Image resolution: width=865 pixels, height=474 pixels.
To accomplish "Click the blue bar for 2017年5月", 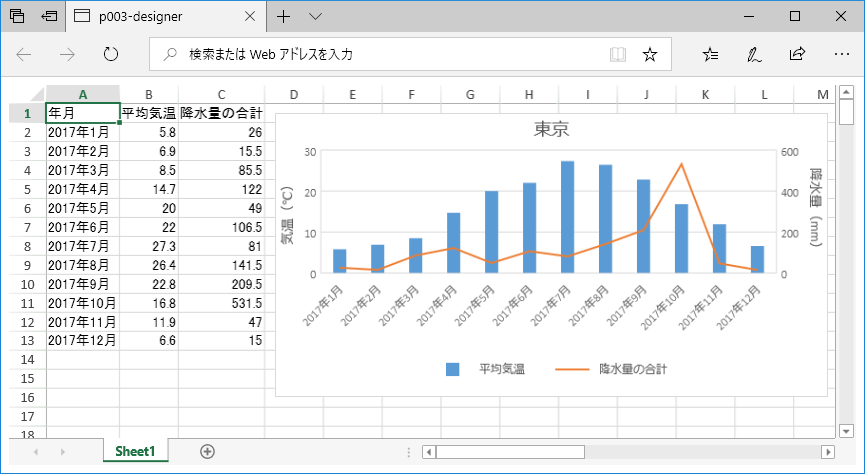I will coord(492,232).
